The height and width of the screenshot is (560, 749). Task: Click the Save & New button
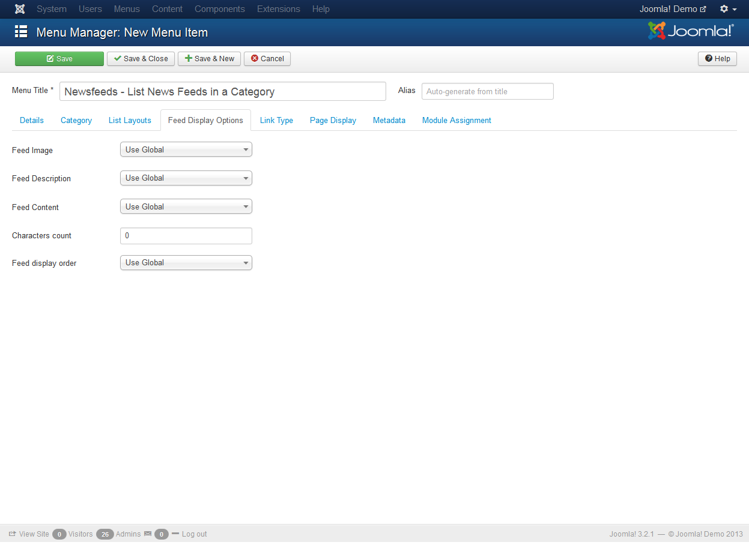(x=209, y=59)
